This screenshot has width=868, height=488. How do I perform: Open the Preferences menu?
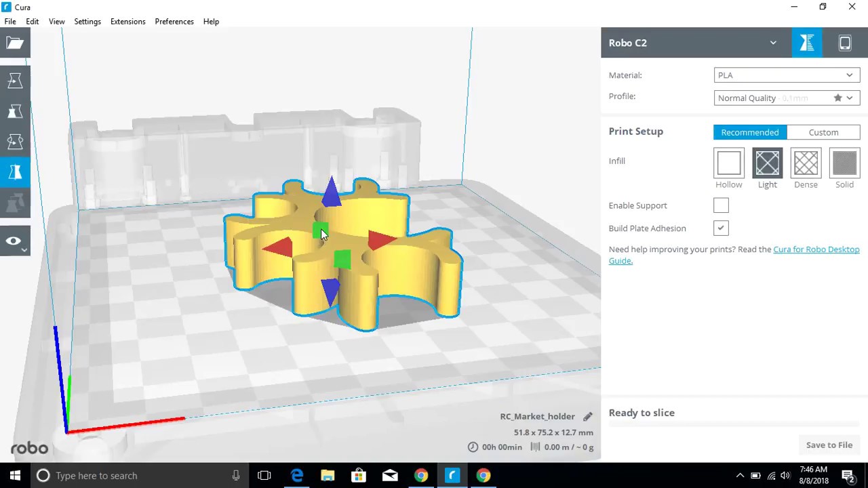(x=174, y=21)
